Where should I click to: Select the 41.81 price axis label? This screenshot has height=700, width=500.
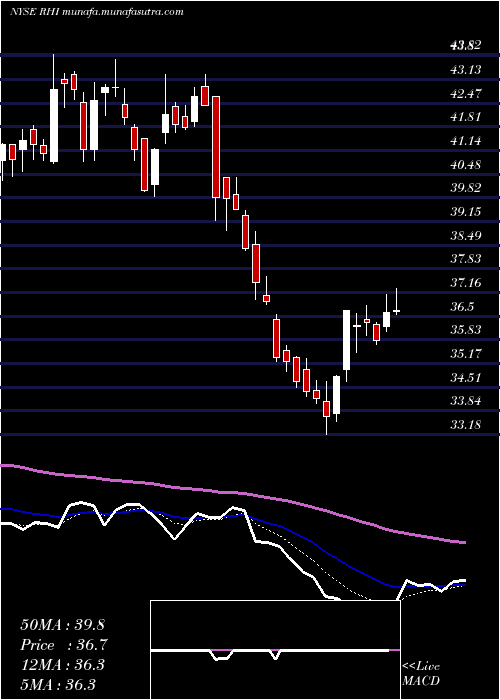click(x=466, y=117)
